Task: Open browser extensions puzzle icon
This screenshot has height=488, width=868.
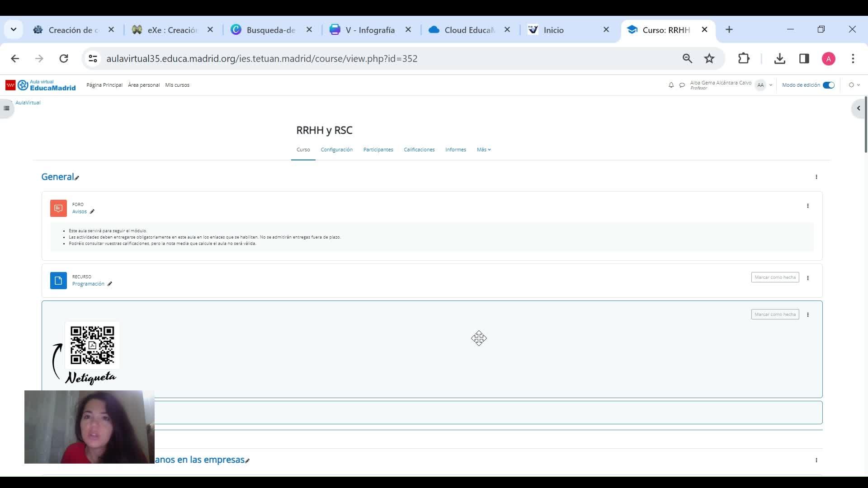Action: point(744,58)
